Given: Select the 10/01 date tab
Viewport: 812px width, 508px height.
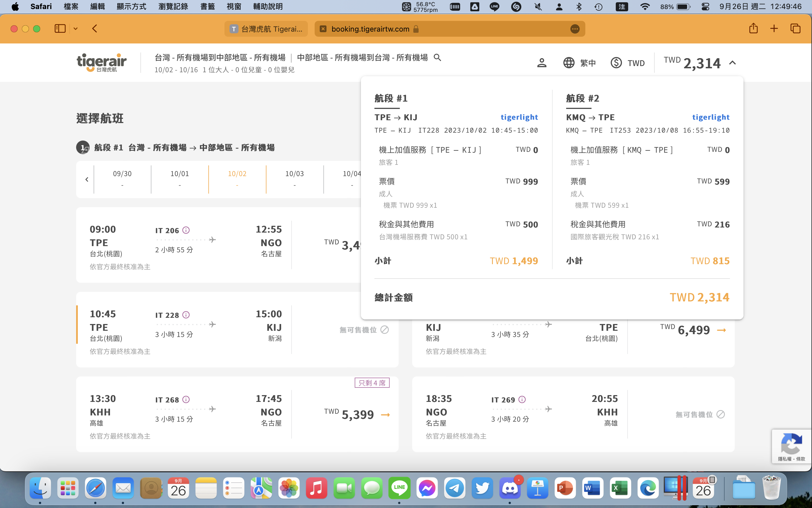Looking at the screenshot, I should tap(180, 179).
